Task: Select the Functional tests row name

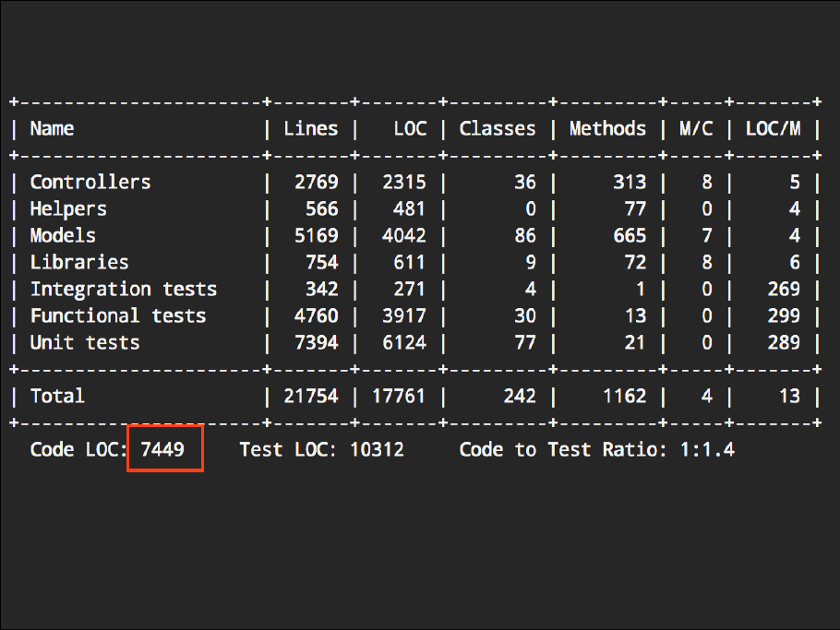Action: (117, 315)
